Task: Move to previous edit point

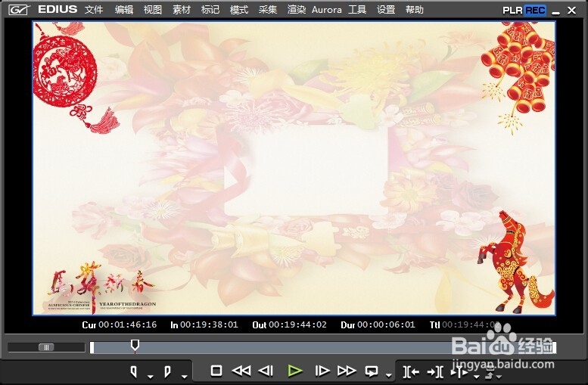Action: click(411, 372)
